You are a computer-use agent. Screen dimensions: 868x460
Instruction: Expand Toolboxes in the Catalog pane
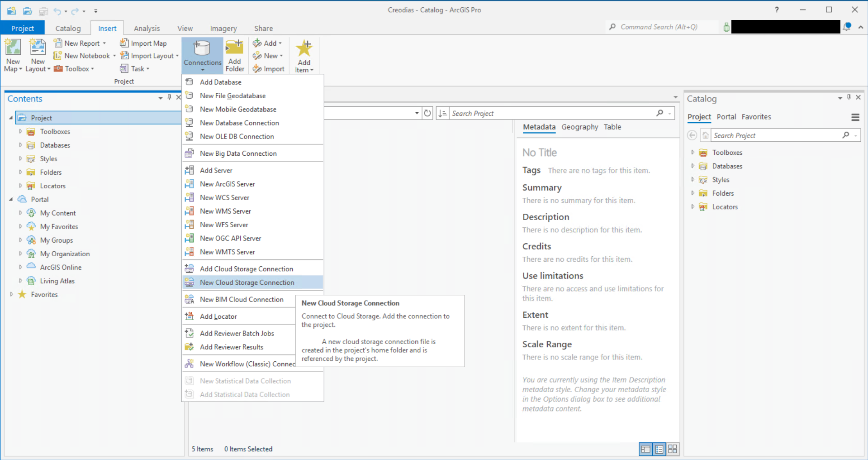click(693, 153)
